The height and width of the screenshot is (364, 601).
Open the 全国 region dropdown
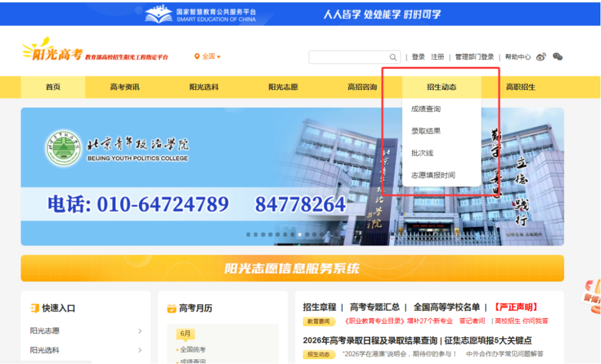[x=208, y=56]
